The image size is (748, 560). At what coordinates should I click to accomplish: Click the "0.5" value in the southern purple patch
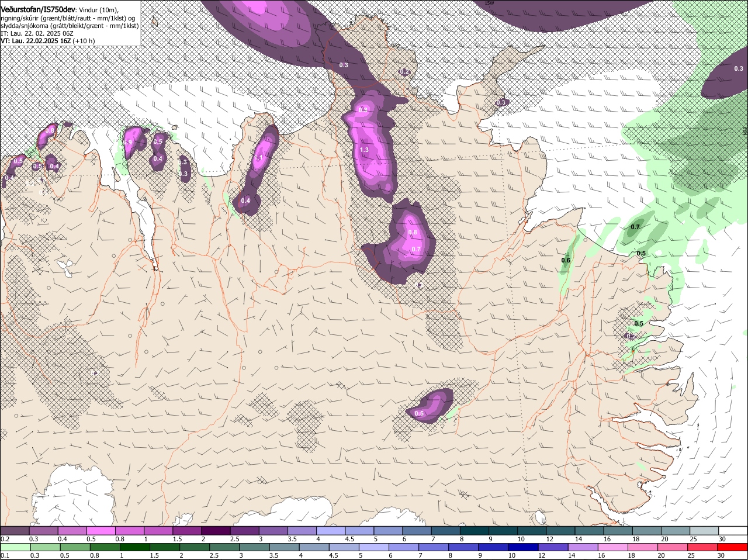[x=419, y=413]
